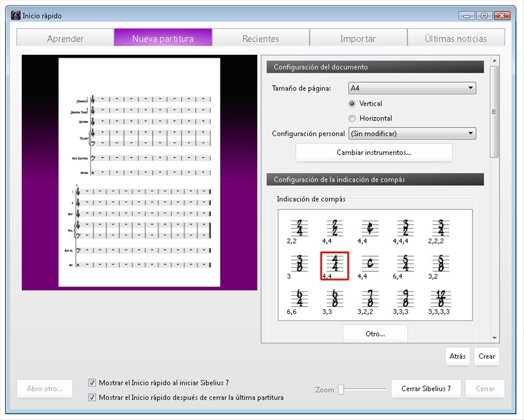The image size is (524, 420).
Task: Select the 2/4 time signature
Action: point(299,228)
